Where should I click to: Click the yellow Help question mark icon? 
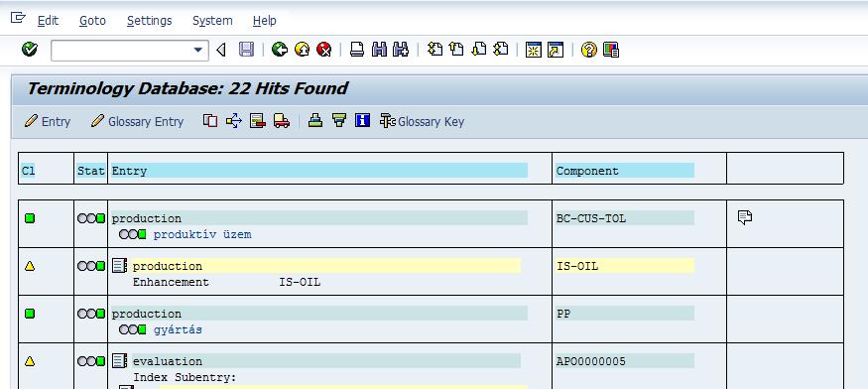tap(589, 50)
